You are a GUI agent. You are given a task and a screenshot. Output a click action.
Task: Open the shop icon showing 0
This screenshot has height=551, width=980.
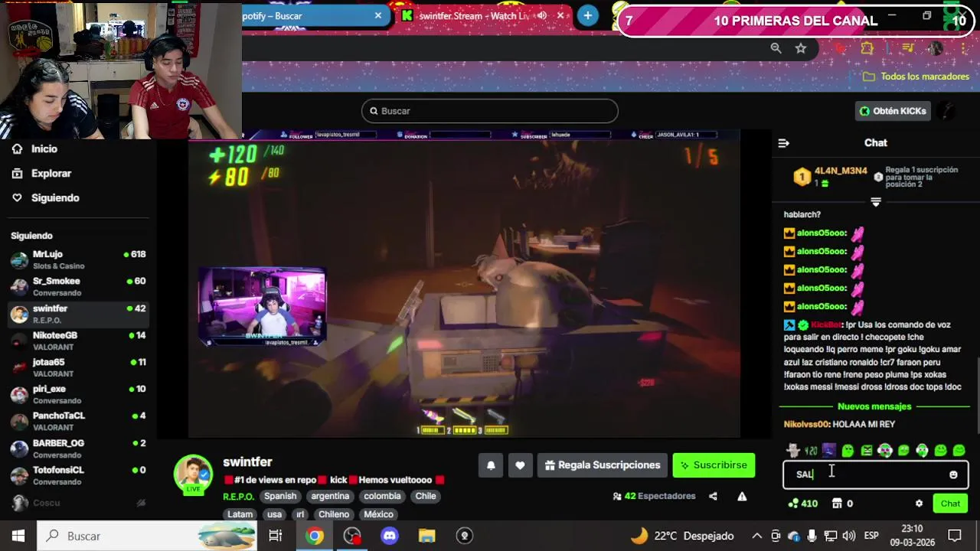[842, 504]
